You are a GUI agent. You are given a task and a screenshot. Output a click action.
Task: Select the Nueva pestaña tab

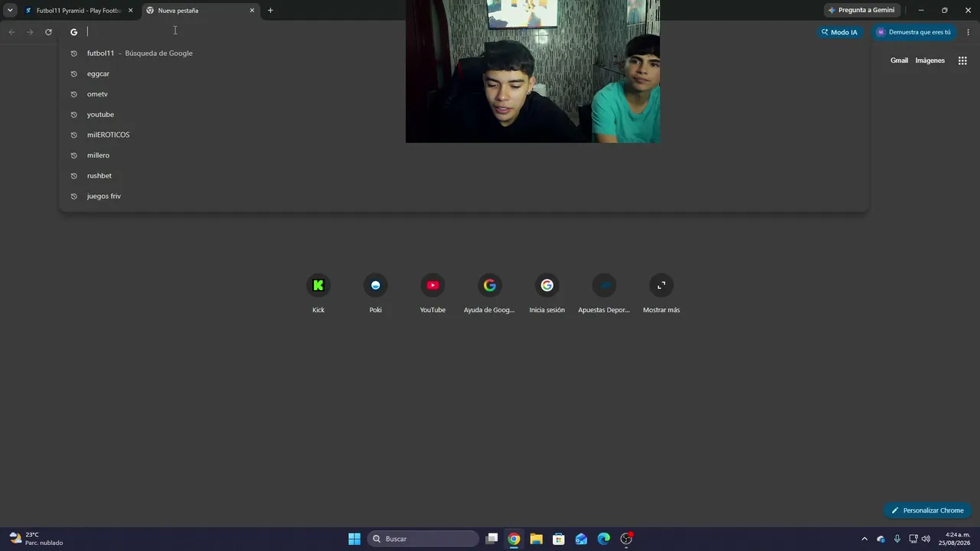[x=201, y=11]
